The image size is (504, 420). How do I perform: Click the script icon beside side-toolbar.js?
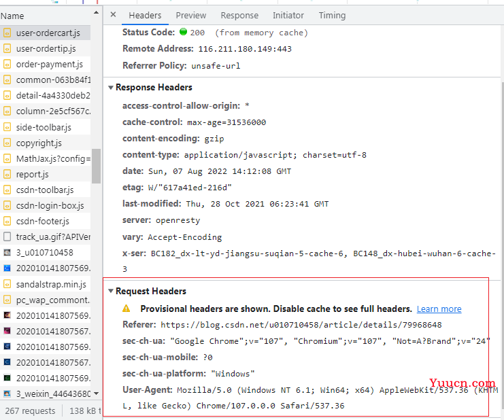[7, 127]
